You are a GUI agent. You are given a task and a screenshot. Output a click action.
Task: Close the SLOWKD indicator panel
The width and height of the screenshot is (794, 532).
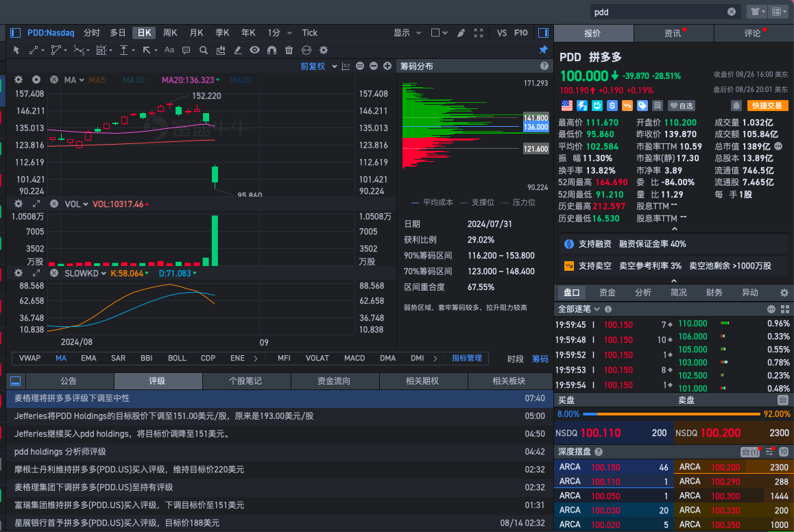tap(54, 273)
